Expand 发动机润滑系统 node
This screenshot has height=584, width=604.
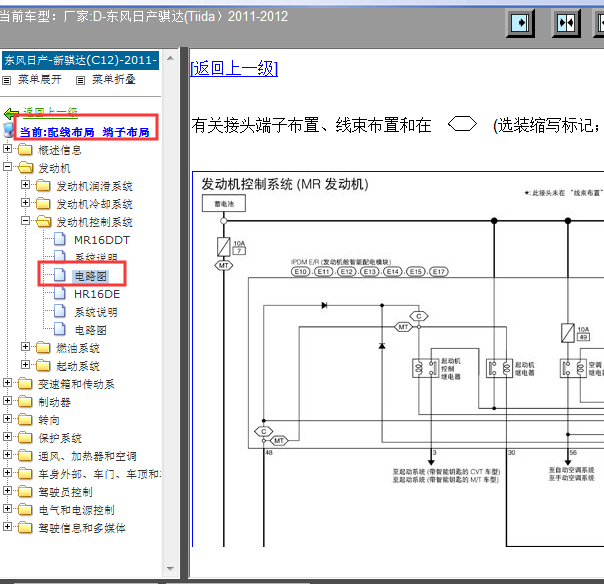(x=25, y=185)
